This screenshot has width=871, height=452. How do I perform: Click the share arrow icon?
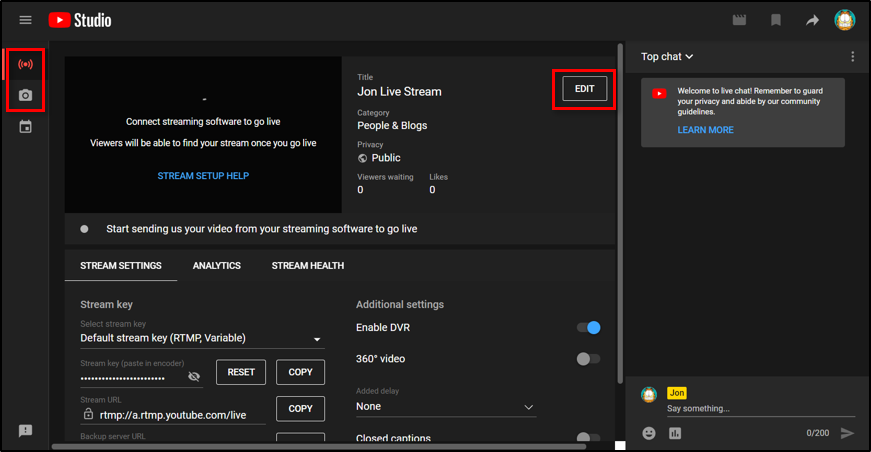[x=812, y=20]
